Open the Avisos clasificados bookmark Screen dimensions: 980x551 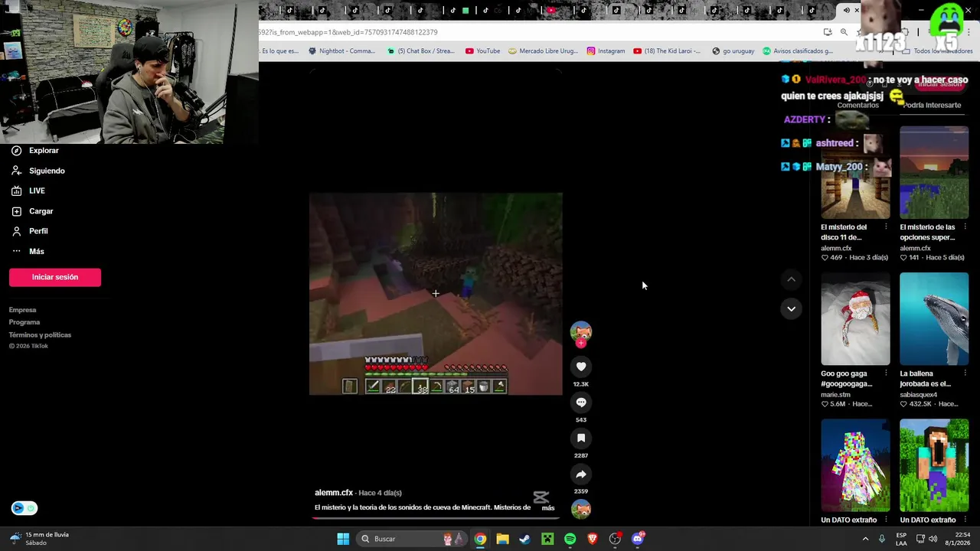point(797,51)
